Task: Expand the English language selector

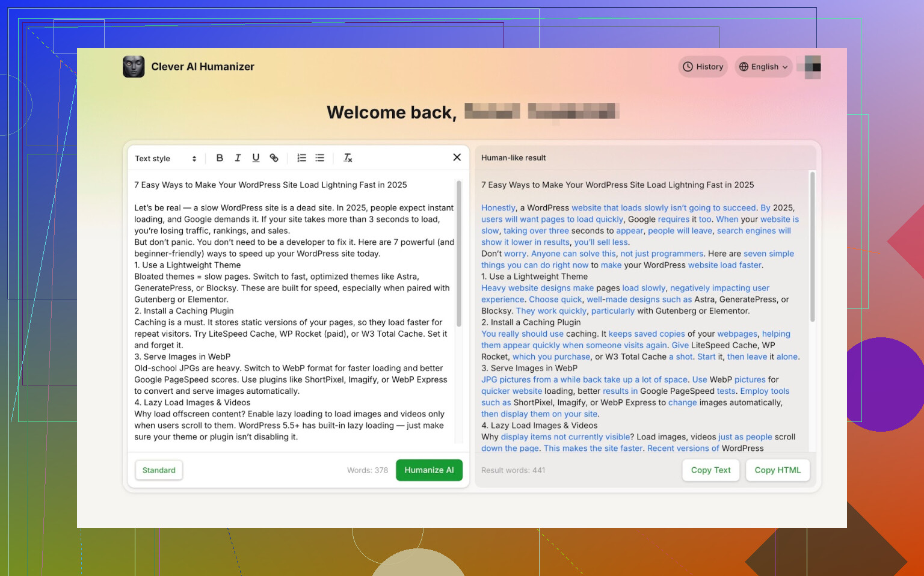Action: click(763, 67)
